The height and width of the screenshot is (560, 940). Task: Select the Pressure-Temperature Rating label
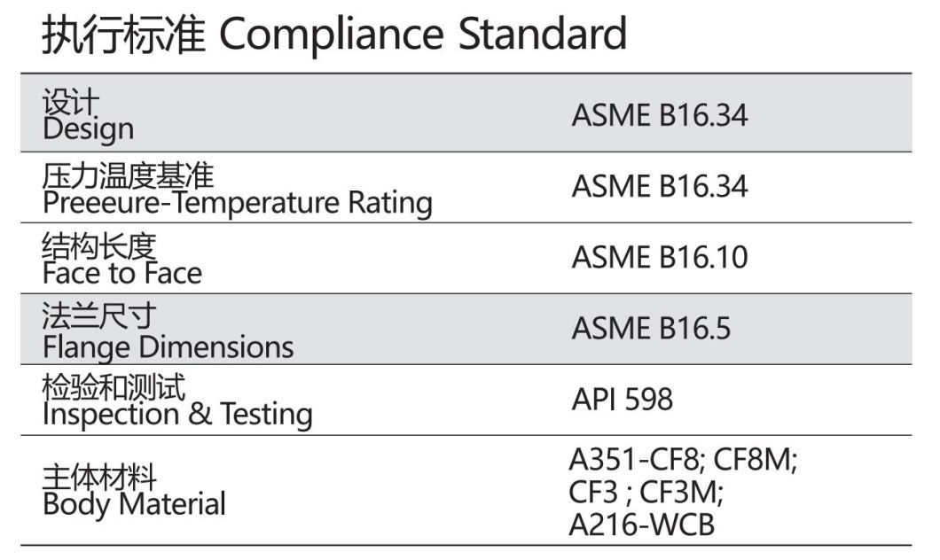click(x=238, y=202)
